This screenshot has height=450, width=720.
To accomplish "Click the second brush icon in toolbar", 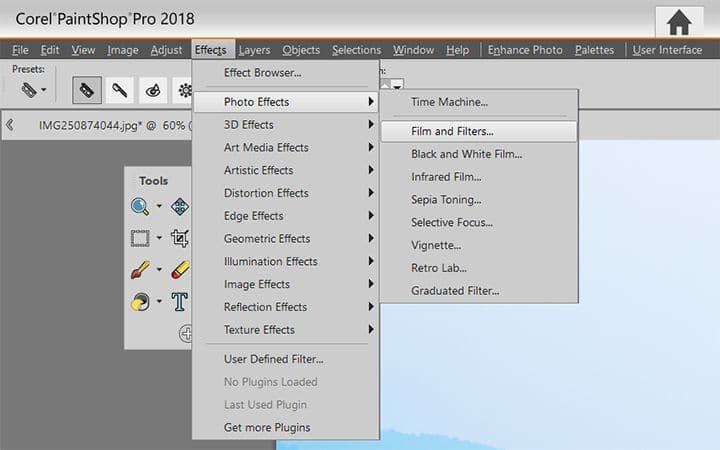I will click(x=120, y=90).
